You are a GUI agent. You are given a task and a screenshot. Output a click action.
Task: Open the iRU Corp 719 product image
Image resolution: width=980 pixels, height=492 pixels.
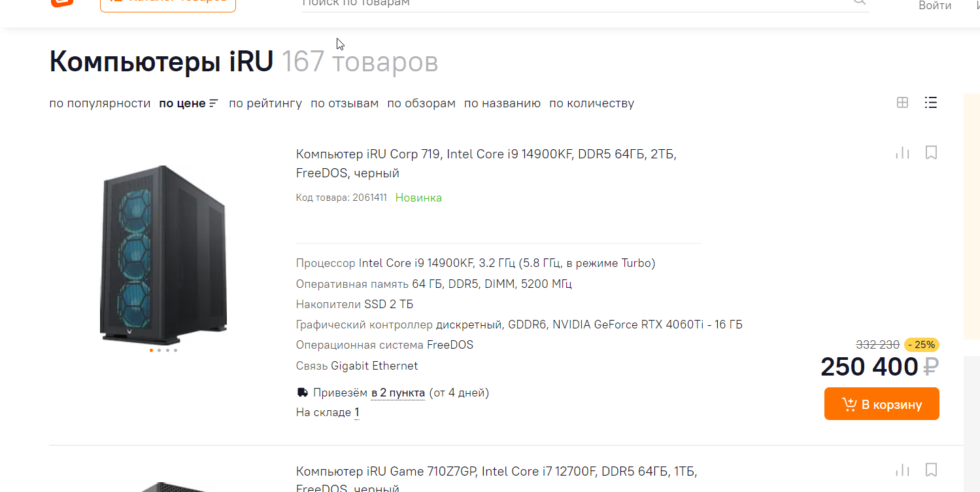coord(163,255)
